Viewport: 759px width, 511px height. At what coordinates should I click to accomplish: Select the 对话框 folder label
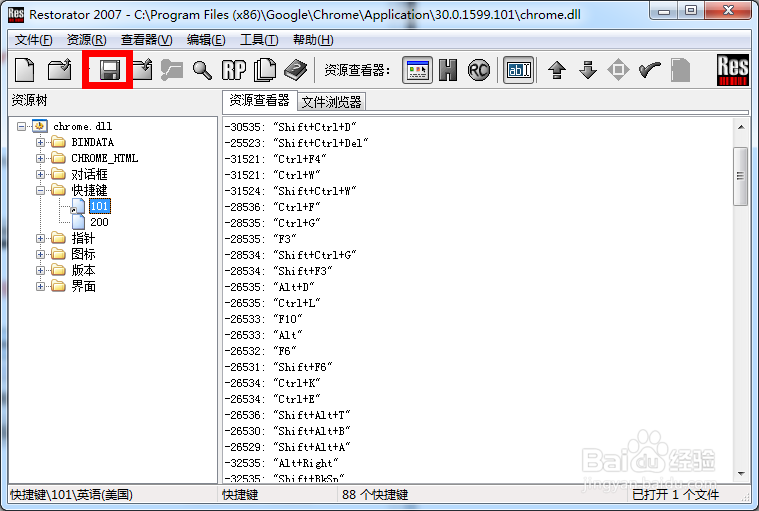(x=89, y=174)
